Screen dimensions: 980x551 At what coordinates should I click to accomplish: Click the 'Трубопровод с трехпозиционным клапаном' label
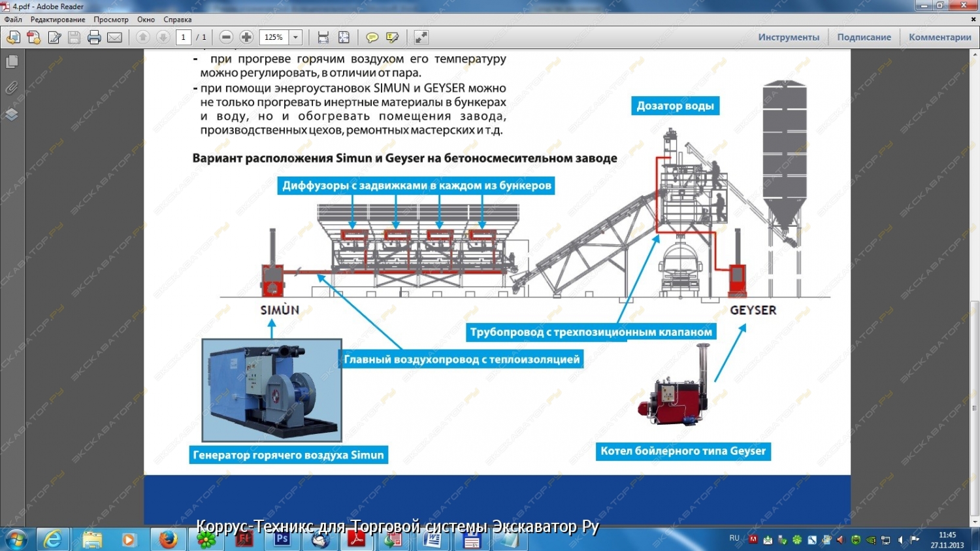[x=591, y=332]
